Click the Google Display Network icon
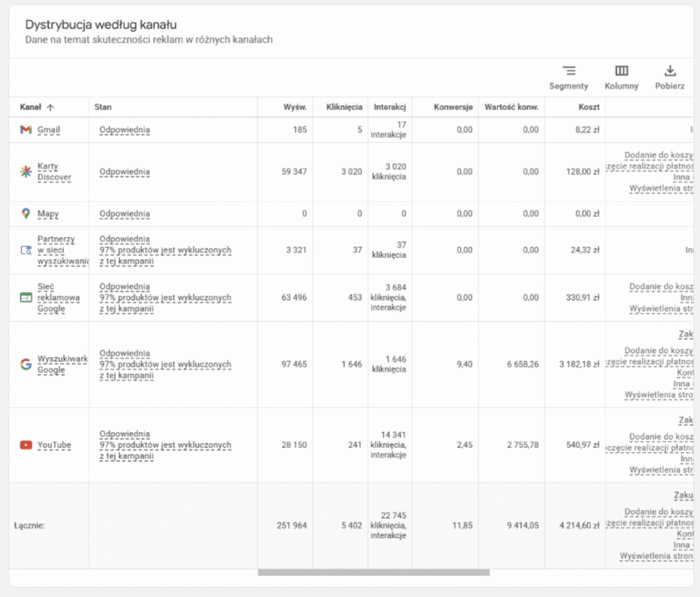Image resolution: width=700 pixels, height=597 pixels. [26, 297]
